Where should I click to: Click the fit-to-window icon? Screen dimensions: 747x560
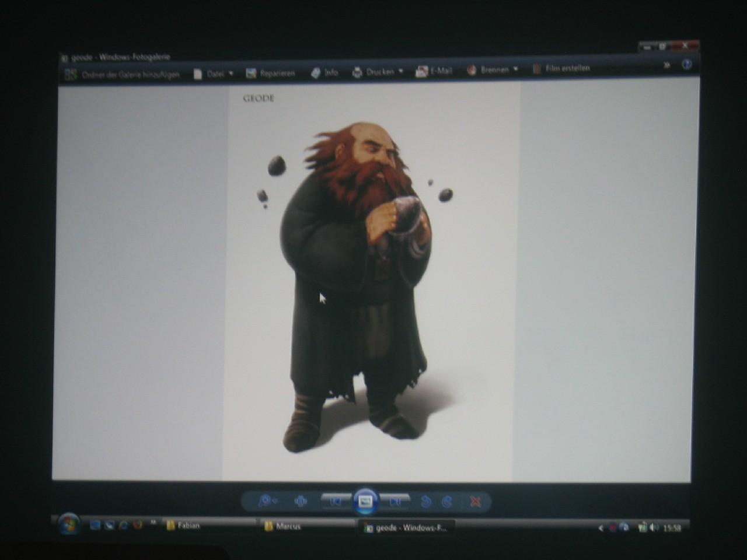[x=301, y=501]
